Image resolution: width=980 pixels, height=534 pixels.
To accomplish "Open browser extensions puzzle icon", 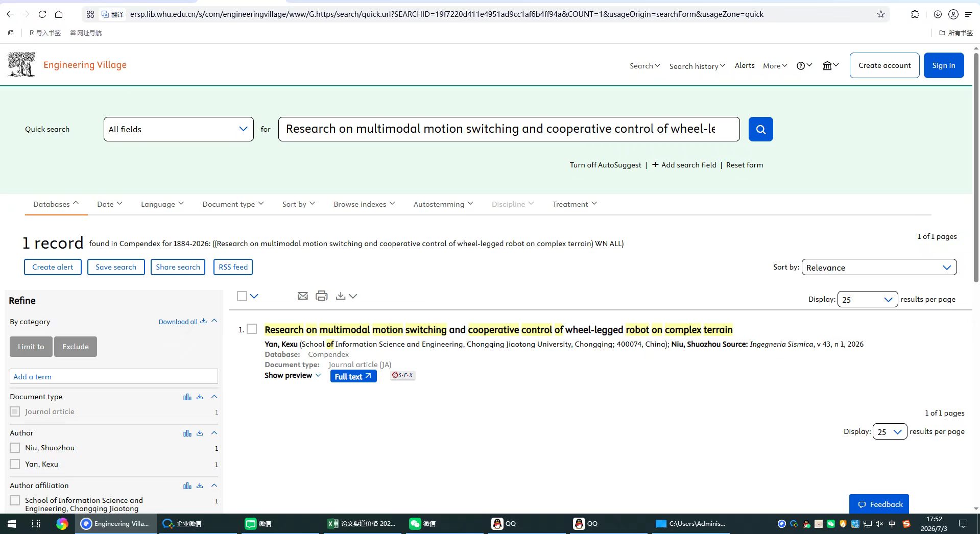I will 915,14.
